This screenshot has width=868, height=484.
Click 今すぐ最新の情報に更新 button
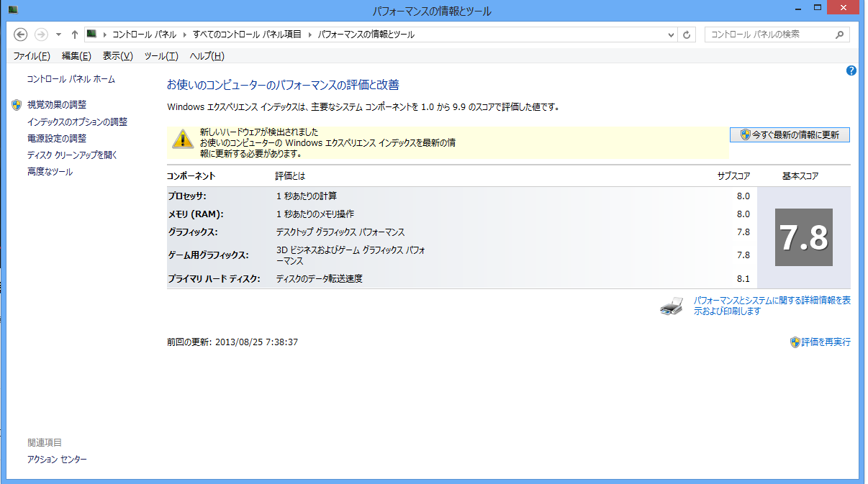790,134
